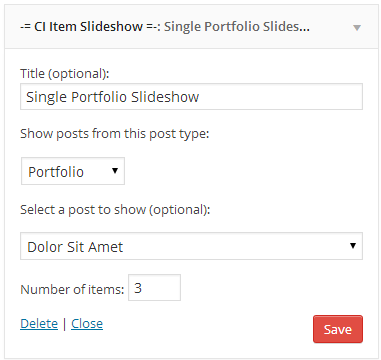Click the Title (optional) label
The image size is (381, 360).
click(x=65, y=74)
